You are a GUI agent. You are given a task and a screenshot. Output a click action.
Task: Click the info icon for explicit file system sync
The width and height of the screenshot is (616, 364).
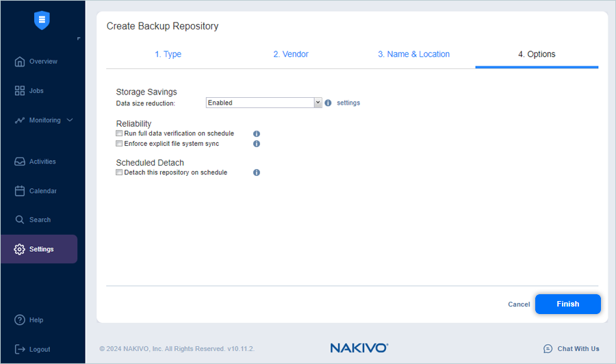pos(257,144)
